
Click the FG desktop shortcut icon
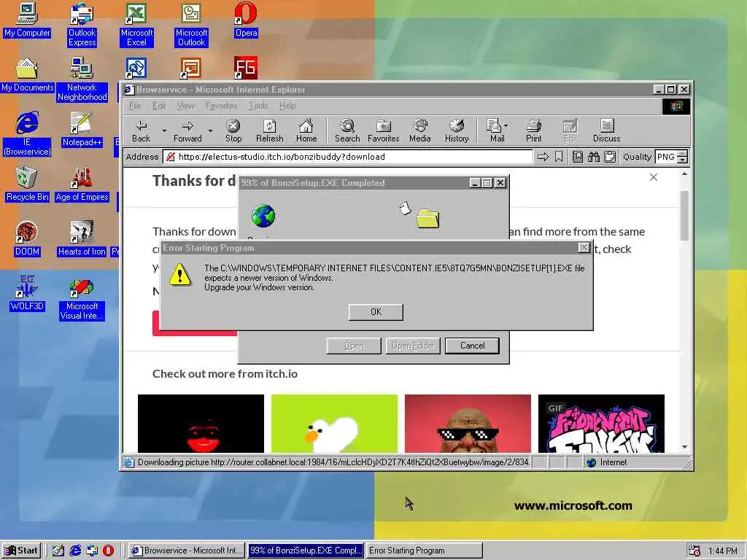coord(246,68)
